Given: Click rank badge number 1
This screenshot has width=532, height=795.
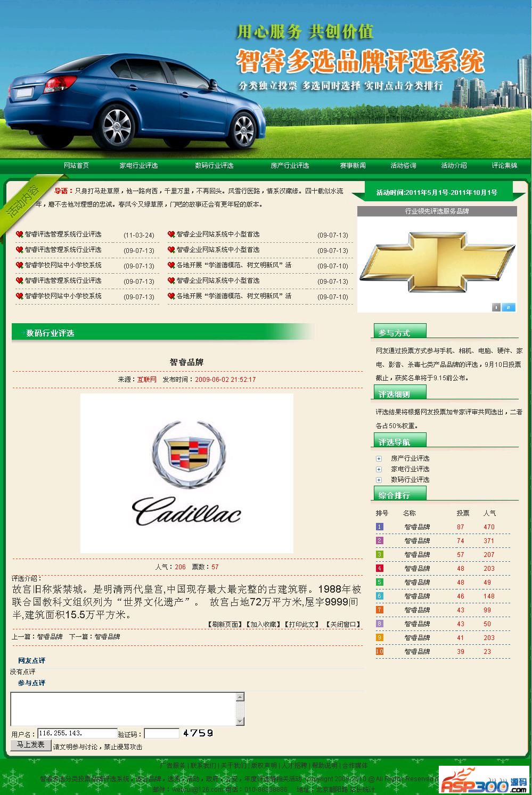Looking at the screenshot, I should pyautogui.click(x=380, y=527).
